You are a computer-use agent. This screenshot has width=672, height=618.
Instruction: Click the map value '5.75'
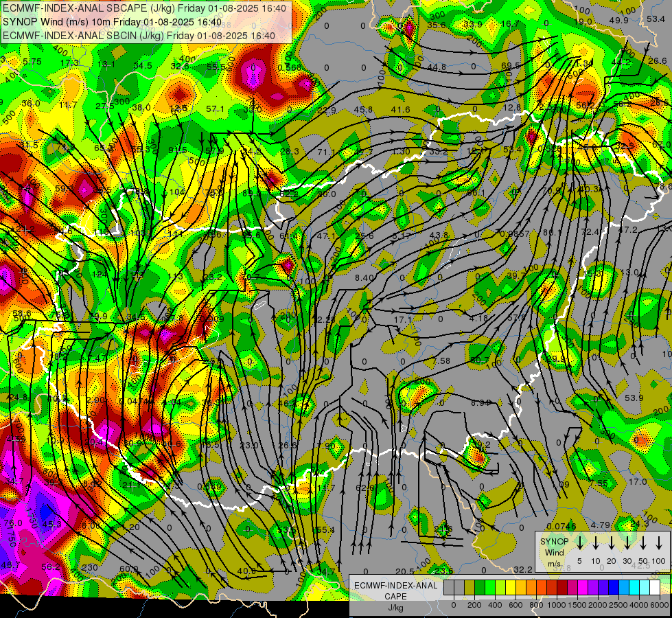tap(32, 61)
